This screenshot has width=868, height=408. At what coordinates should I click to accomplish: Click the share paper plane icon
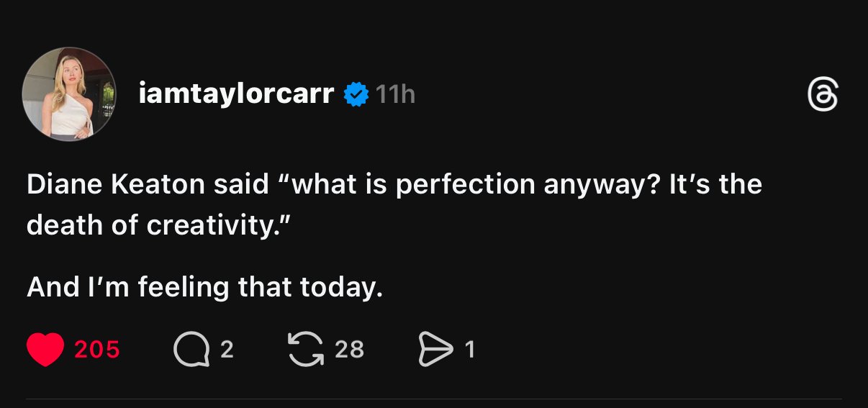(x=435, y=350)
